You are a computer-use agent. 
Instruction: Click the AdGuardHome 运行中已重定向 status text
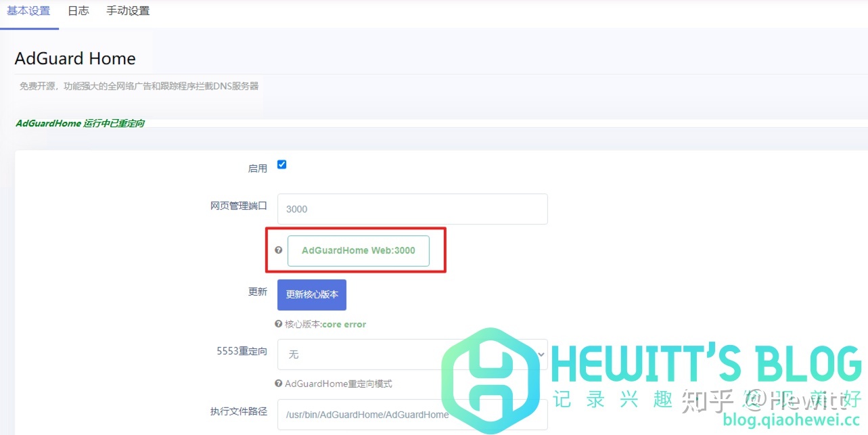(x=80, y=124)
